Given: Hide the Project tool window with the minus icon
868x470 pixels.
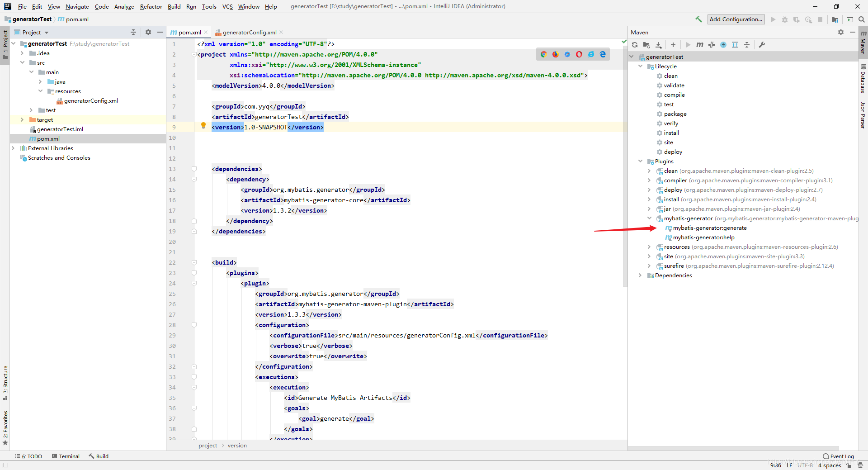Looking at the screenshot, I should click(x=160, y=32).
